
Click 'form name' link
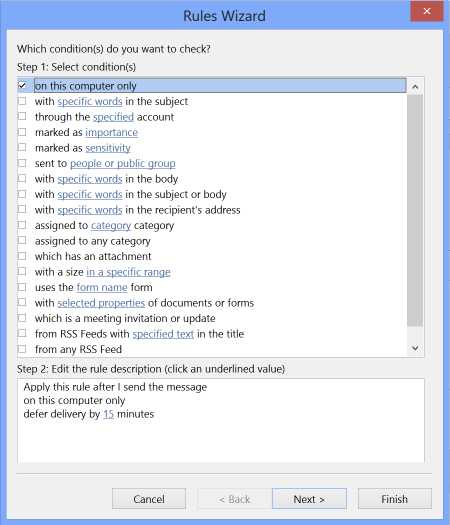coord(102,287)
